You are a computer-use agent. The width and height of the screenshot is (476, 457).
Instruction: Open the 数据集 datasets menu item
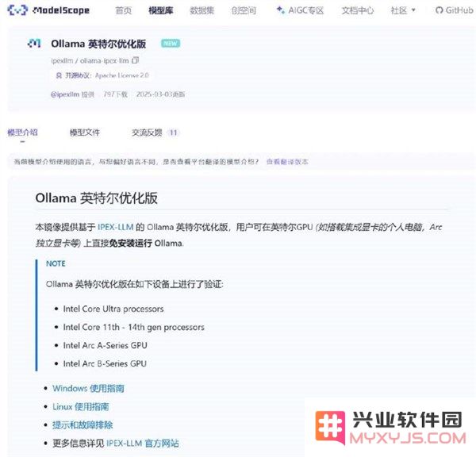(202, 10)
